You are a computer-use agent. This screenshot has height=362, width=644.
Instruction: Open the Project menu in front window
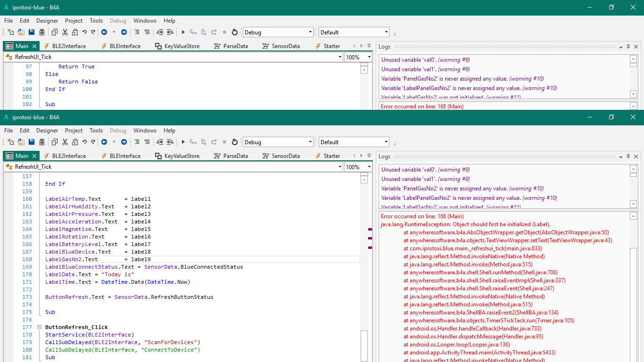(74, 131)
